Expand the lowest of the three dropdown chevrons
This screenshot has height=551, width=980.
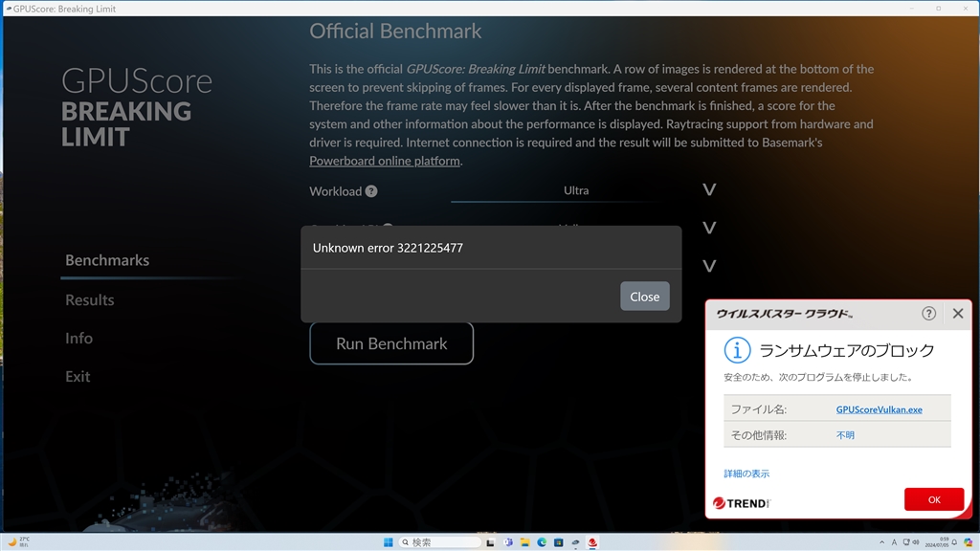[x=709, y=266]
